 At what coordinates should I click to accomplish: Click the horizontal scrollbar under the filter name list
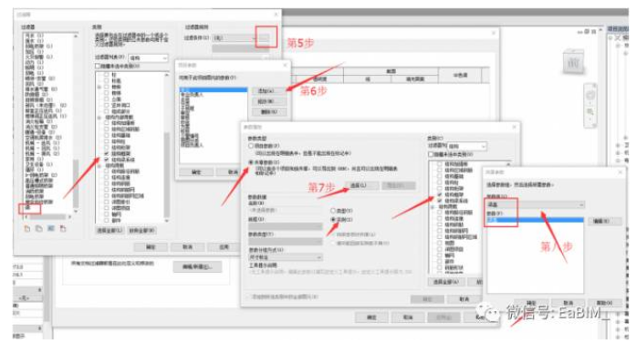click(47, 217)
